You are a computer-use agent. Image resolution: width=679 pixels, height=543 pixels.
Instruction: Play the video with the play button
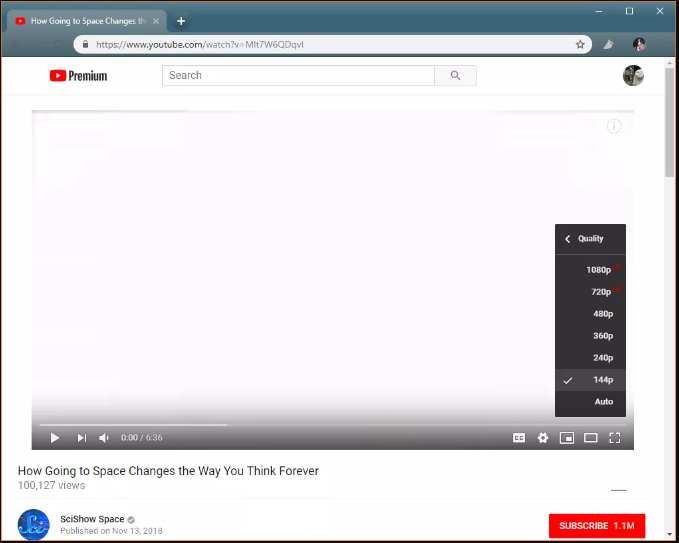point(55,438)
